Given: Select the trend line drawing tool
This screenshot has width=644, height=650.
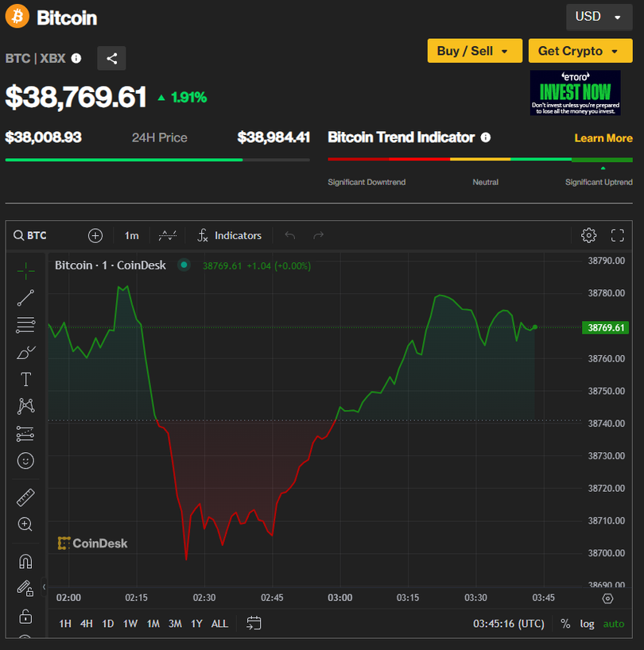Looking at the screenshot, I should pyautogui.click(x=25, y=298).
